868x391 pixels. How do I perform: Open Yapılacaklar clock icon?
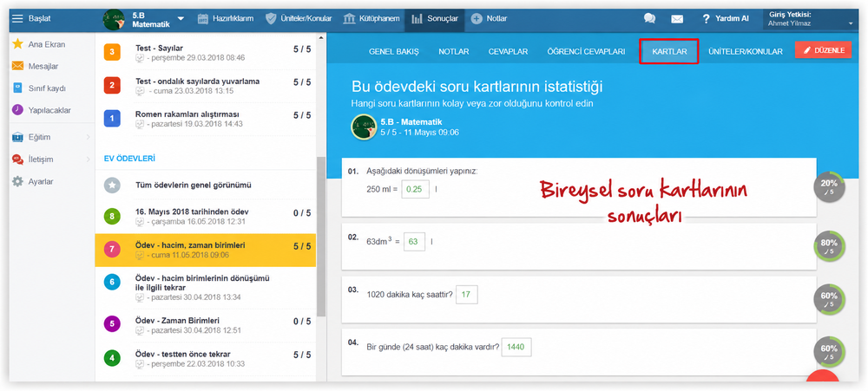point(17,109)
